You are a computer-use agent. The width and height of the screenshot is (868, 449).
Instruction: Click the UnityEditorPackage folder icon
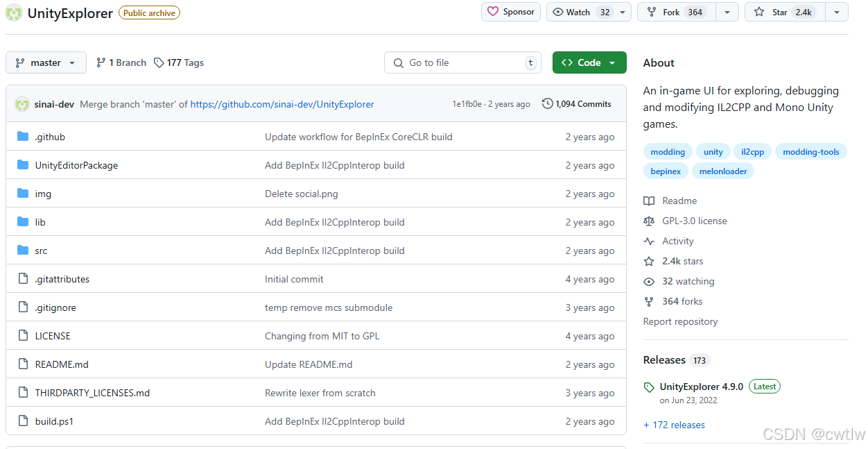coord(23,165)
